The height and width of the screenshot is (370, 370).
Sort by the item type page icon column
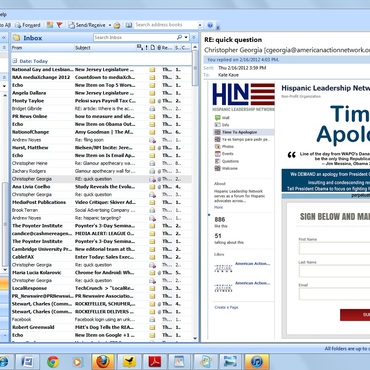tap(152, 48)
